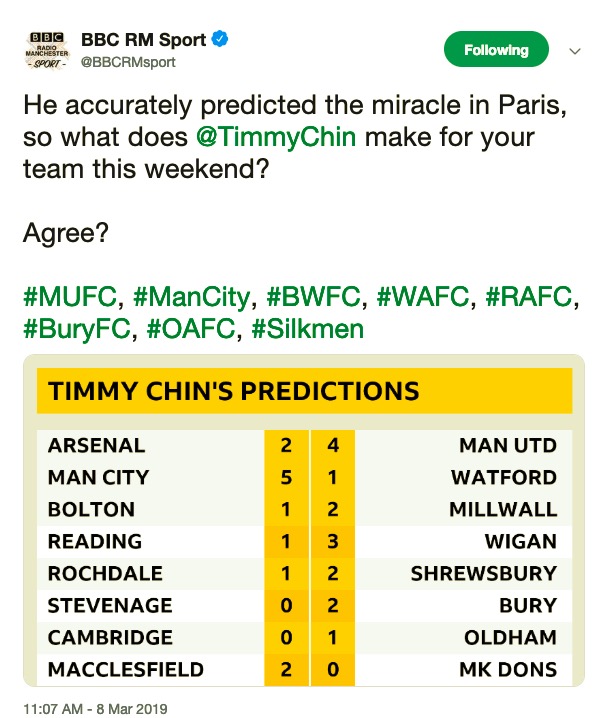This screenshot has width=604, height=718.
Task: Click the BBC Radio Manchester Sport avatar
Action: [x=44, y=51]
